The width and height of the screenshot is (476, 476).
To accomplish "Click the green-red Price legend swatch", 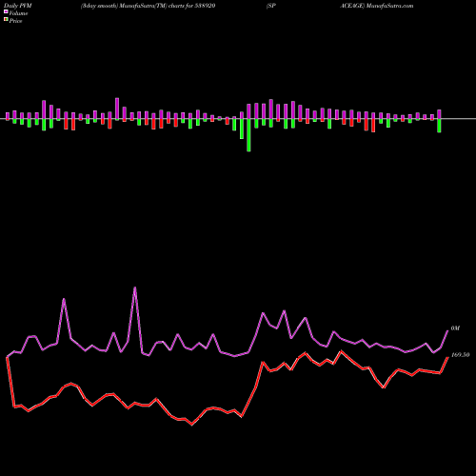I will point(6,20).
